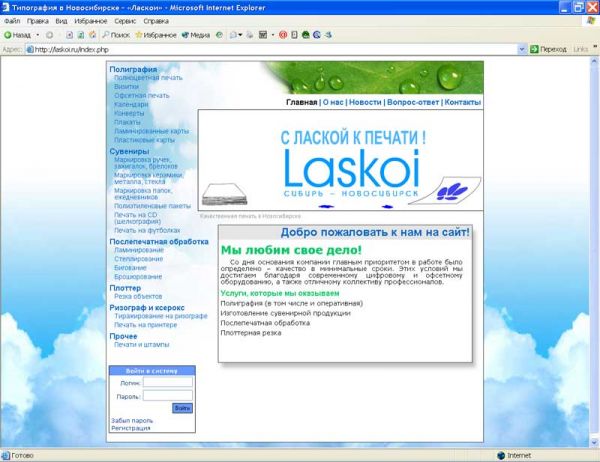Click the Полиграфия (в том числе и оперативная) text
The image size is (600, 462).
[x=292, y=303]
